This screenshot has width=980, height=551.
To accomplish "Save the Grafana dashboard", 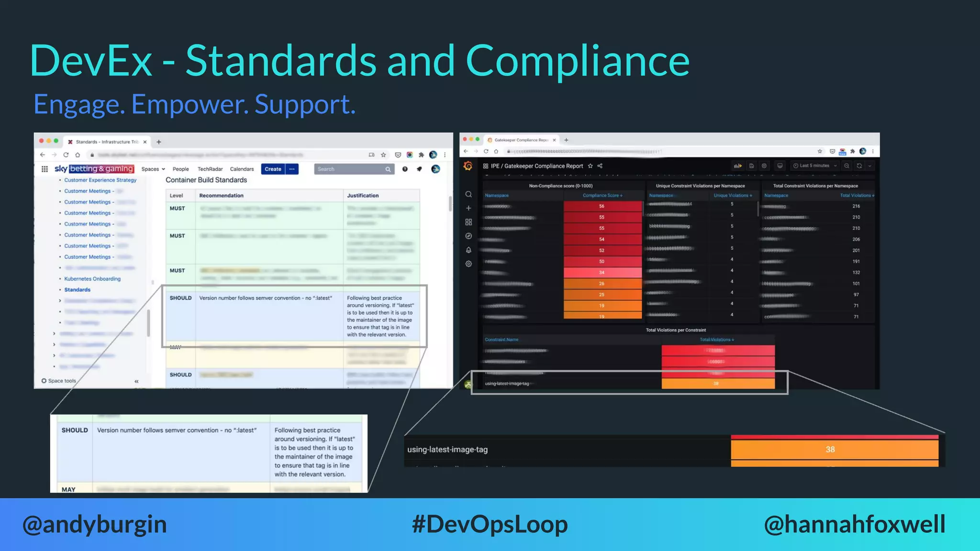I will (x=751, y=166).
